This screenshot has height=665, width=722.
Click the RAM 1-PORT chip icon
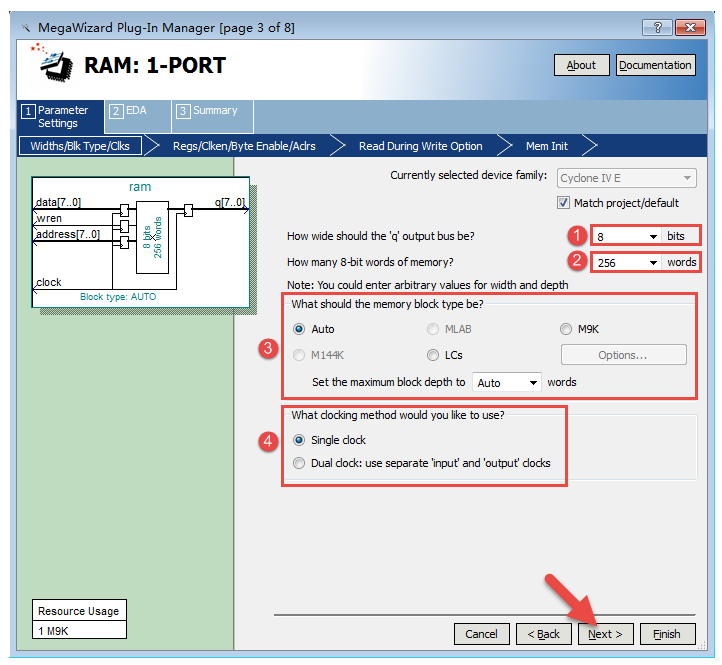pyautogui.click(x=56, y=65)
